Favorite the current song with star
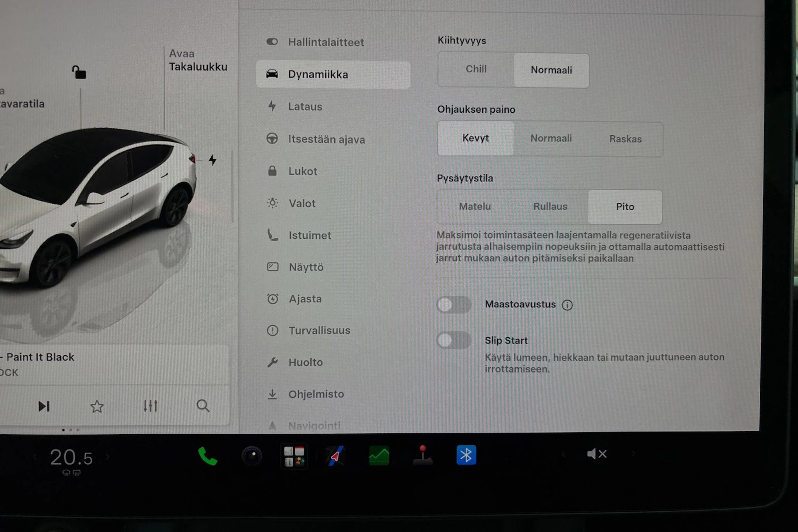Image resolution: width=798 pixels, height=532 pixels. click(97, 406)
